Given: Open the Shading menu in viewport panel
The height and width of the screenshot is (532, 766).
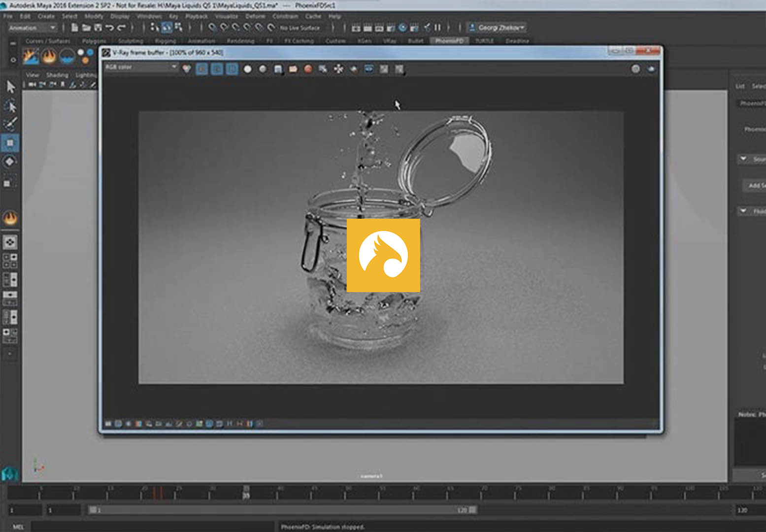Looking at the screenshot, I should tap(57, 75).
